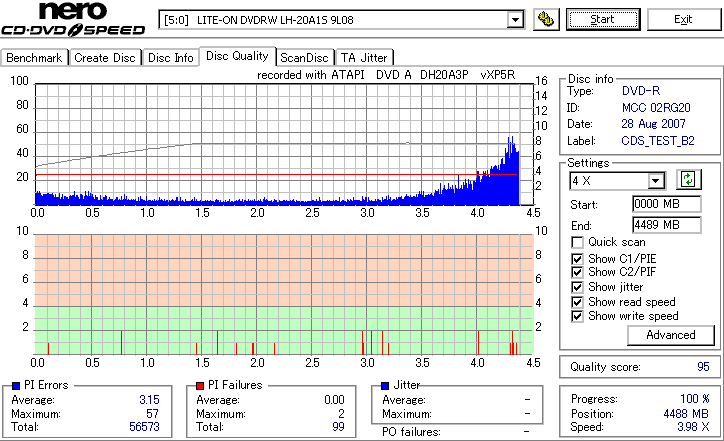Click the End position 4489 MB field
The image size is (724, 441).
[666, 225]
